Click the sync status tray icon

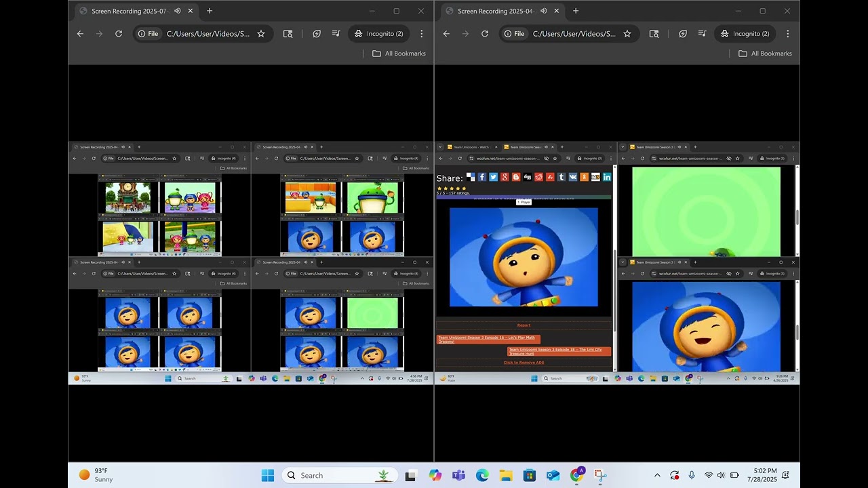click(675, 475)
